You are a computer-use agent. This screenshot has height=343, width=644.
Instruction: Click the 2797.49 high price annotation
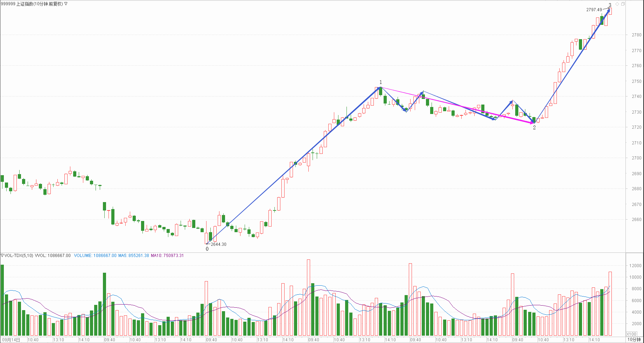pyautogui.click(x=594, y=10)
